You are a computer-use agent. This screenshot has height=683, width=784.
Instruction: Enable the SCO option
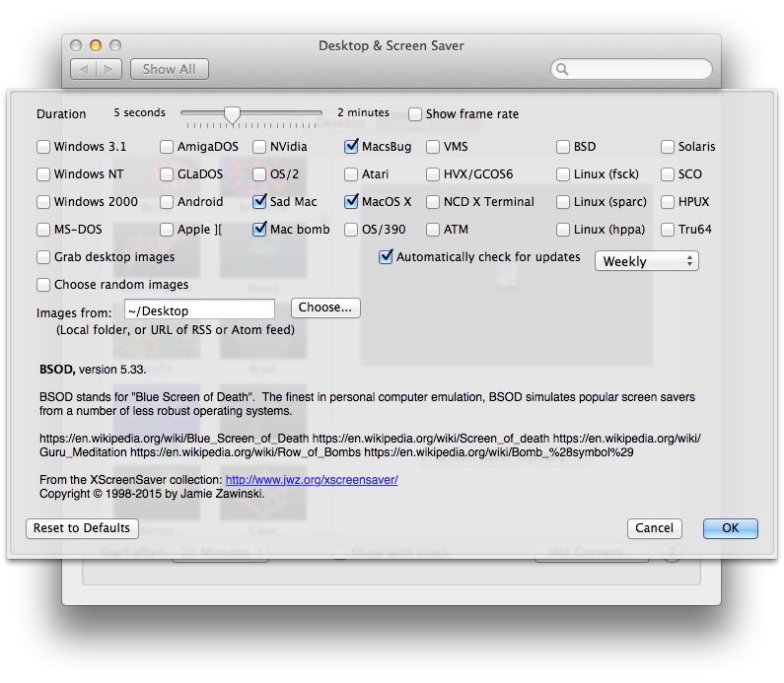[668, 174]
